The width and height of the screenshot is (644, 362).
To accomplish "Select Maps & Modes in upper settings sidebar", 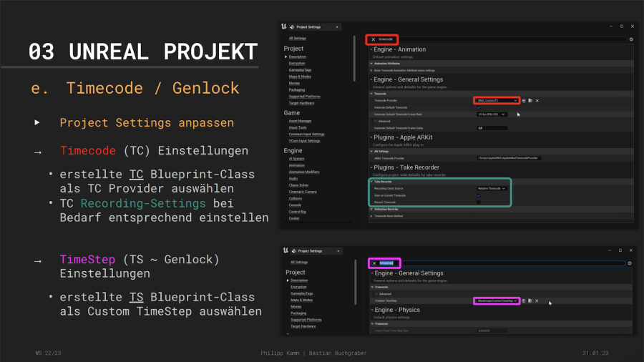I will click(x=300, y=77).
